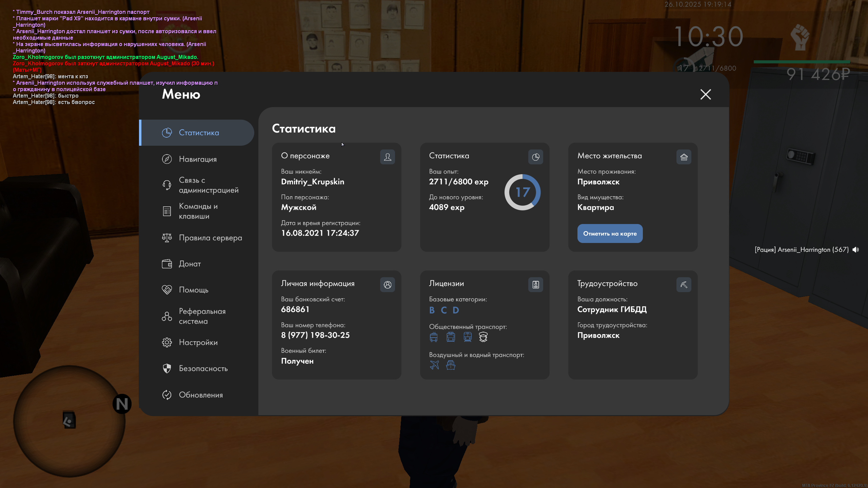868x488 pixels.
Task: Open the Навигация menu section
Action: [x=197, y=159]
